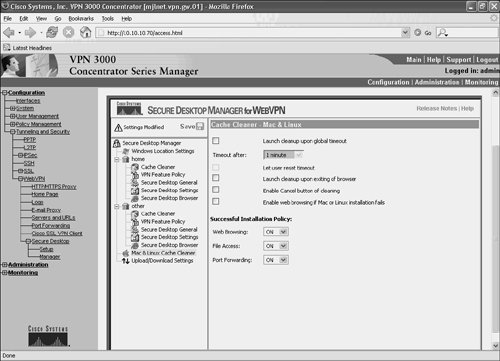500x361 pixels.
Task: Check Enable web browsing if installation fails
Action: [216, 201]
